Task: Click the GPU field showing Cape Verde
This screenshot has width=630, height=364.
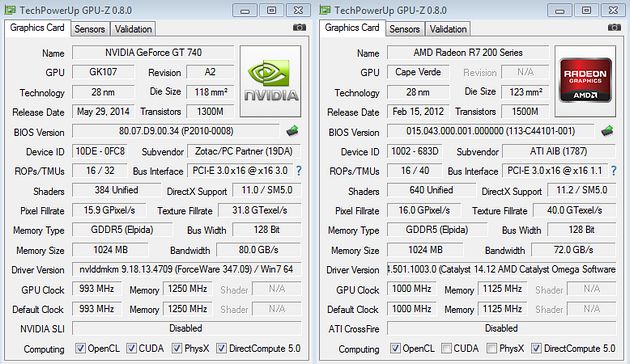Action: 418,72
